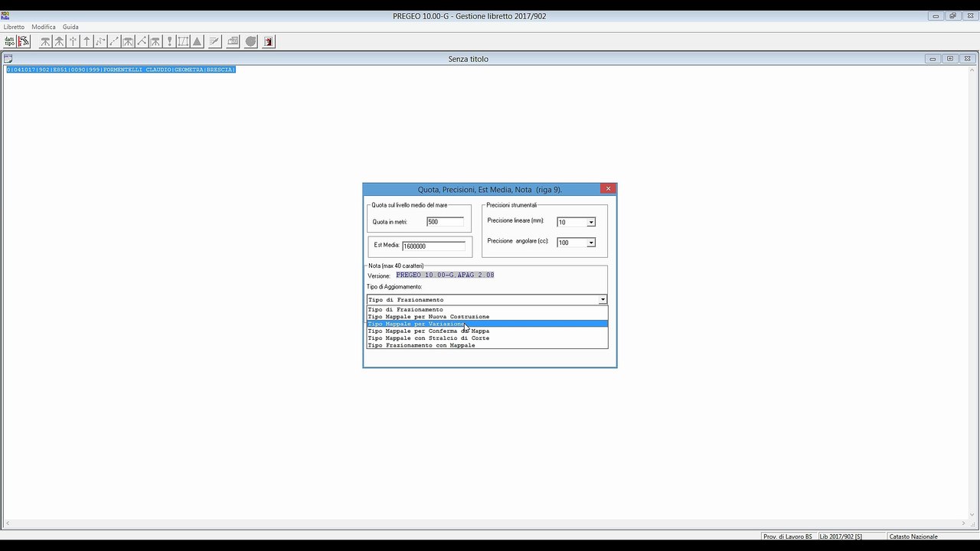This screenshot has height=551, width=980.
Task: Click the 'Est Media' input field
Action: pyautogui.click(x=433, y=246)
